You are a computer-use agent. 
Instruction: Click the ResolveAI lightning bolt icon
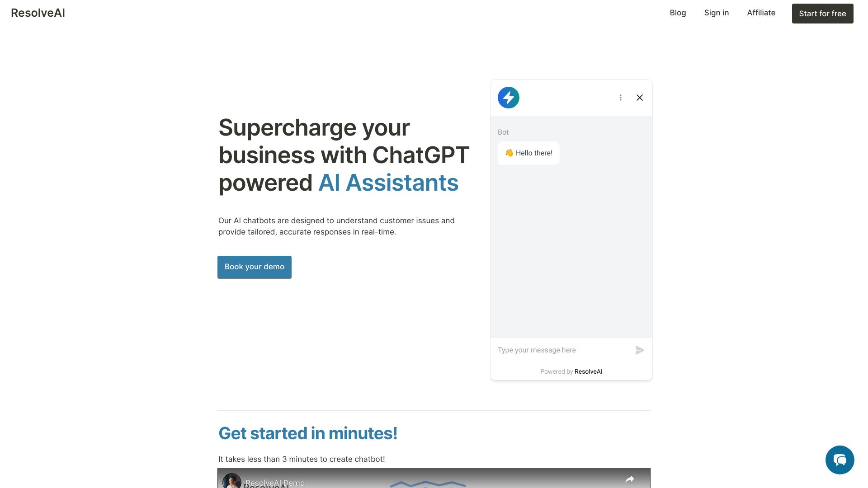[x=508, y=97]
